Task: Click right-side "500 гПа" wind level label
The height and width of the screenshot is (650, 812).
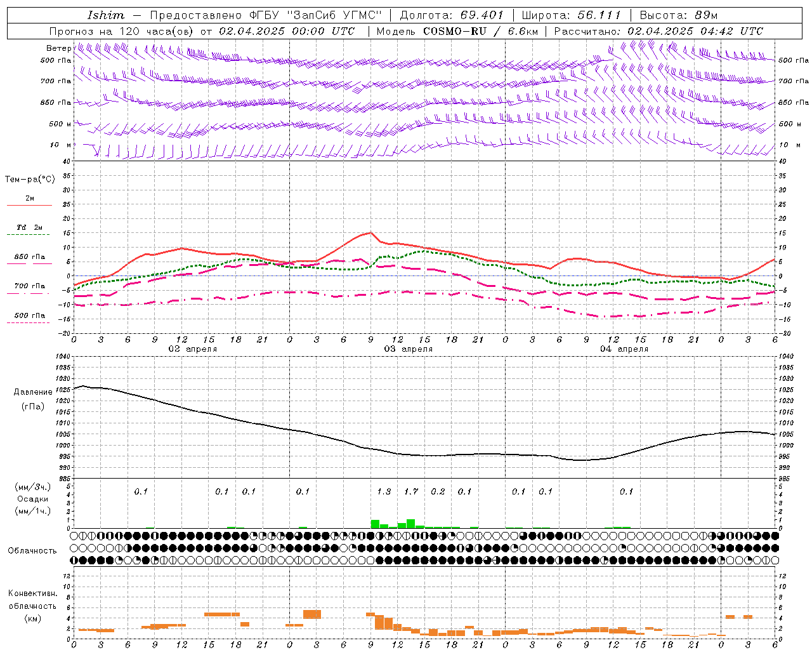Action: [x=794, y=60]
